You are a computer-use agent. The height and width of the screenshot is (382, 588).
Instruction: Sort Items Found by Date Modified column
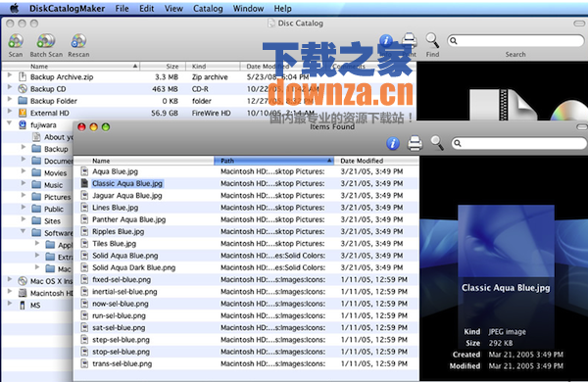[x=376, y=161]
